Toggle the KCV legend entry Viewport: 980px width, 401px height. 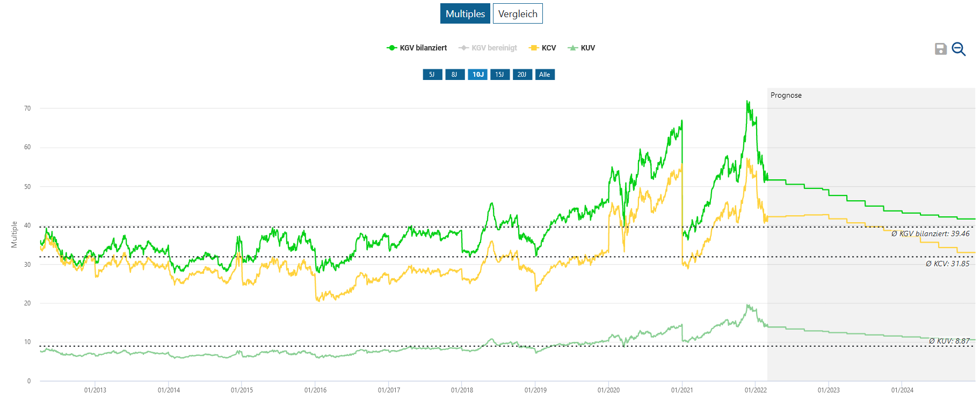coord(542,48)
